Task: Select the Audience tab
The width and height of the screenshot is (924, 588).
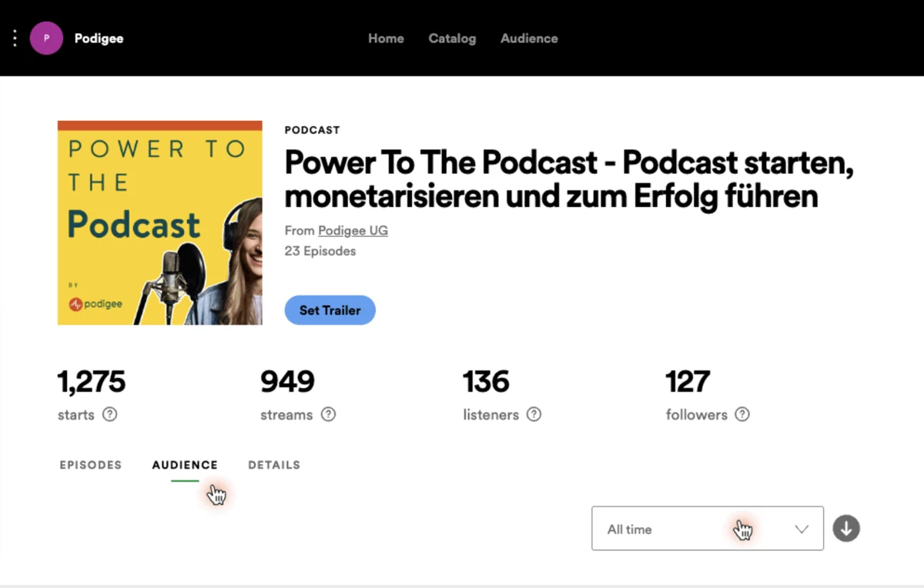Action: coord(185,465)
